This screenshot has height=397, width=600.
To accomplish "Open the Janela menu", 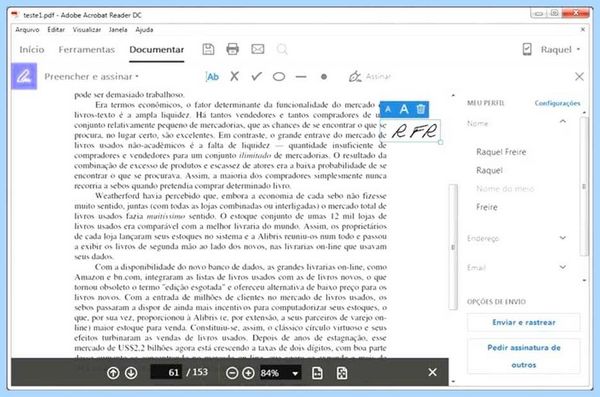I will [118, 29].
